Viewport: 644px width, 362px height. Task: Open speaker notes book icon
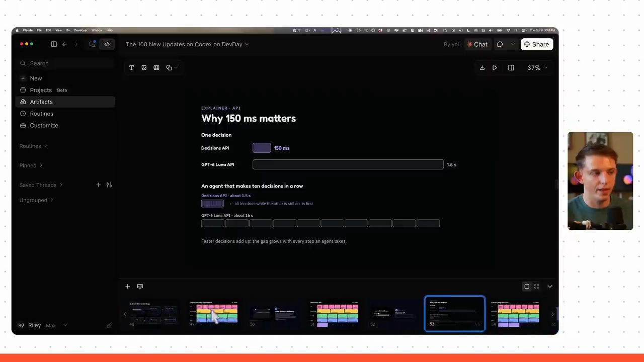pyautogui.click(x=140, y=287)
